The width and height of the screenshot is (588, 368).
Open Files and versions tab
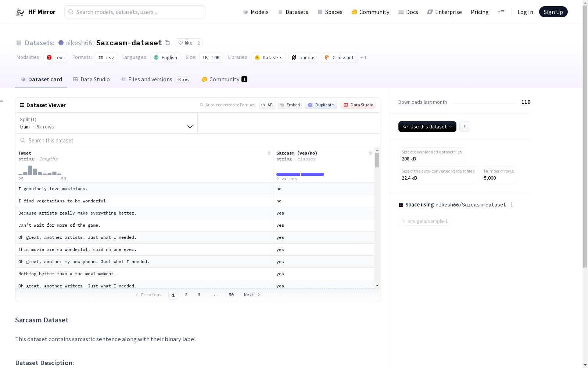(x=155, y=79)
